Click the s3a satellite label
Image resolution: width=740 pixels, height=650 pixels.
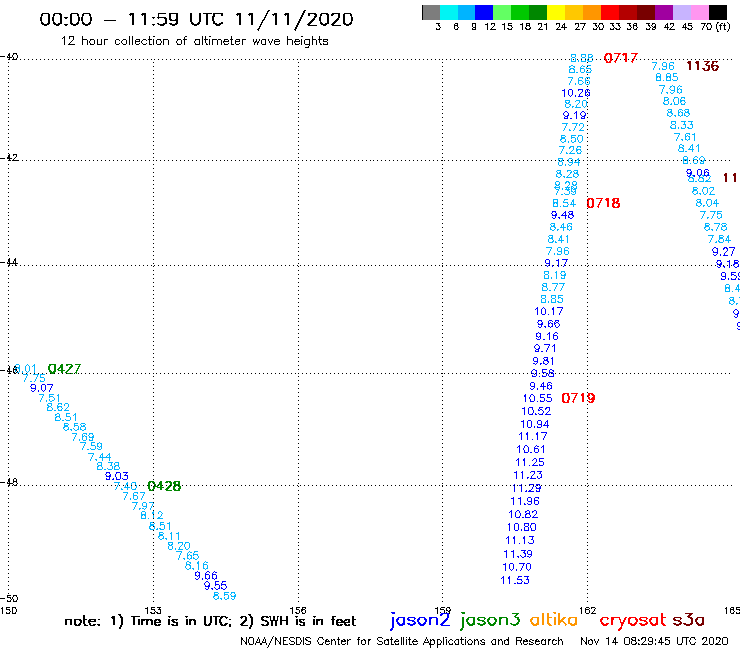point(688,620)
